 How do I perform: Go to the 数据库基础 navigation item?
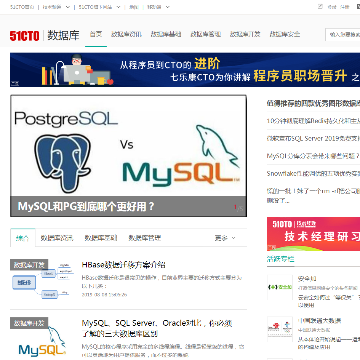tap(166, 34)
